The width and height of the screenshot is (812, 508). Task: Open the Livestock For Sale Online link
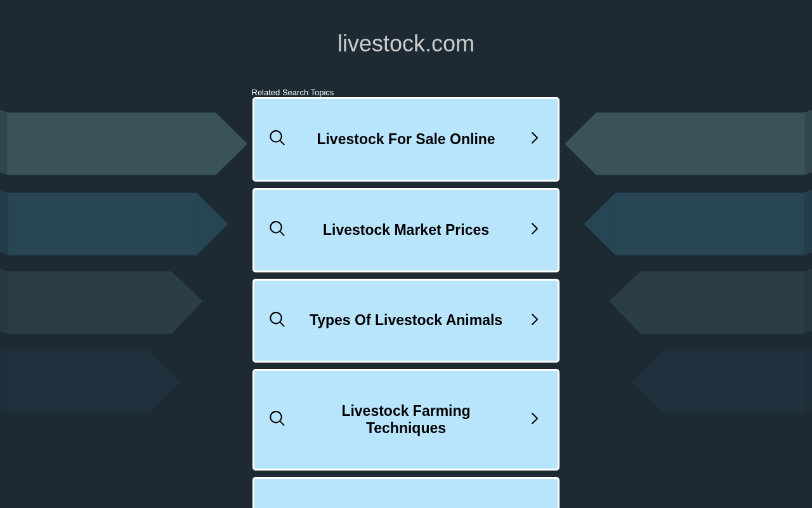[x=406, y=139]
